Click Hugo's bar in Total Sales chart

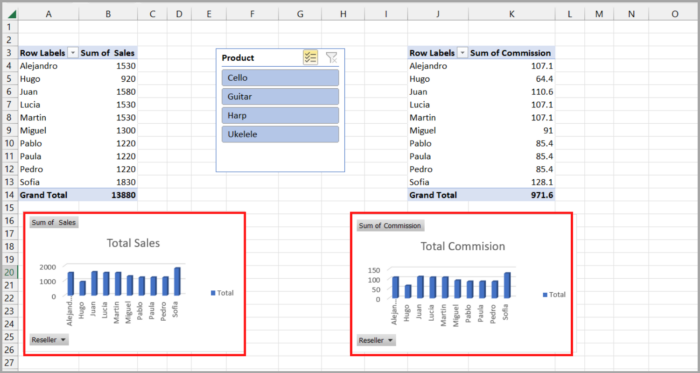click(x=82, y=288)
